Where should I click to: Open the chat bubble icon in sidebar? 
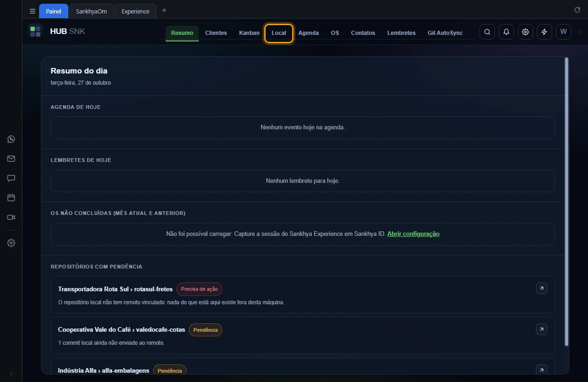[11, 178]
